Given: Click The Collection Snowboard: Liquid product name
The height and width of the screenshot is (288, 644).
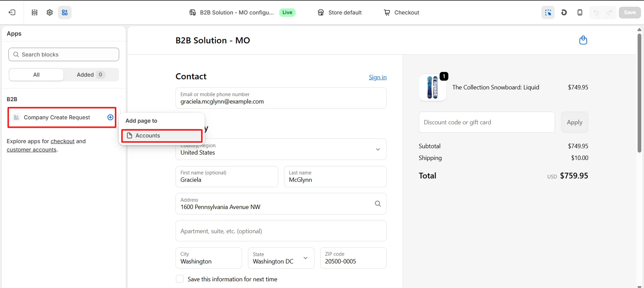Looking at the screenshot, I should pos(496,87).
